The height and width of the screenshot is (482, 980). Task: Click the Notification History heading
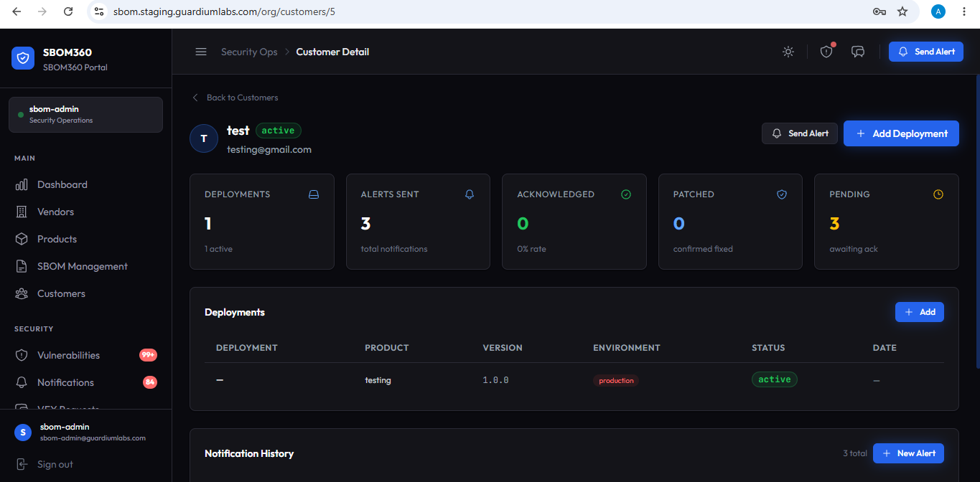tap(249, 453)
